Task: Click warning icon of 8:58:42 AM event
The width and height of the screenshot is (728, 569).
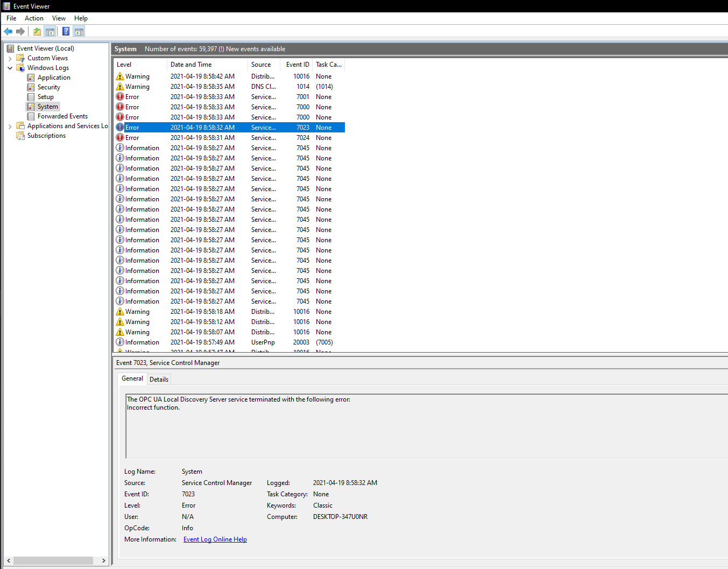Action: tap(120, 76)
